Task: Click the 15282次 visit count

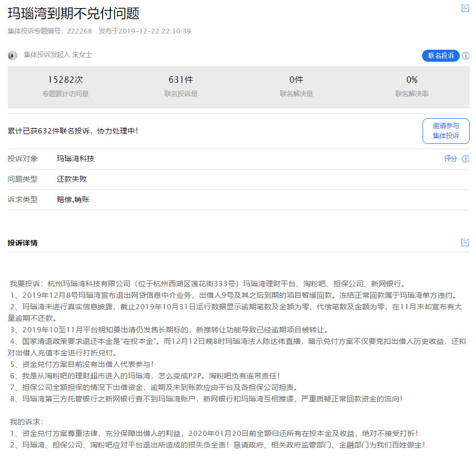Action: [x=65, y=80]
